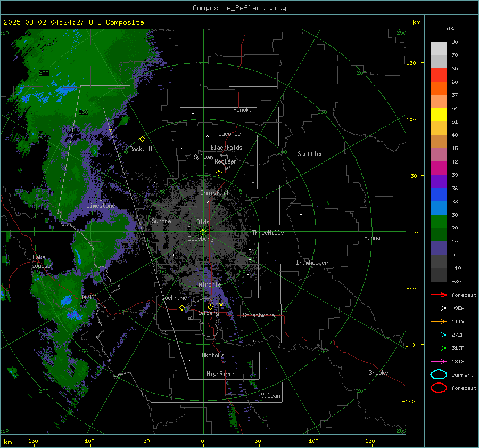Click the orange 111V arrow legend icon

pos(439,321)
